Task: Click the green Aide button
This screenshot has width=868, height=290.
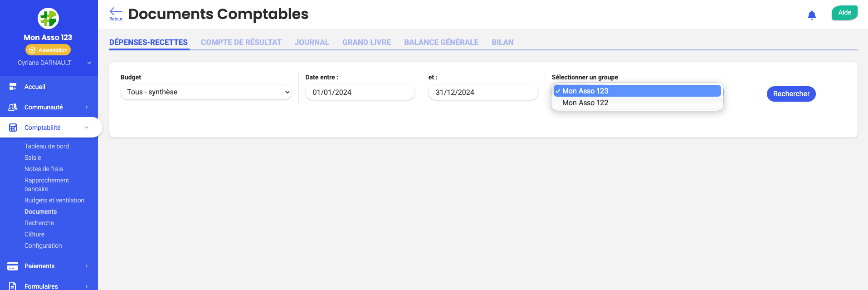Action: 844,13
